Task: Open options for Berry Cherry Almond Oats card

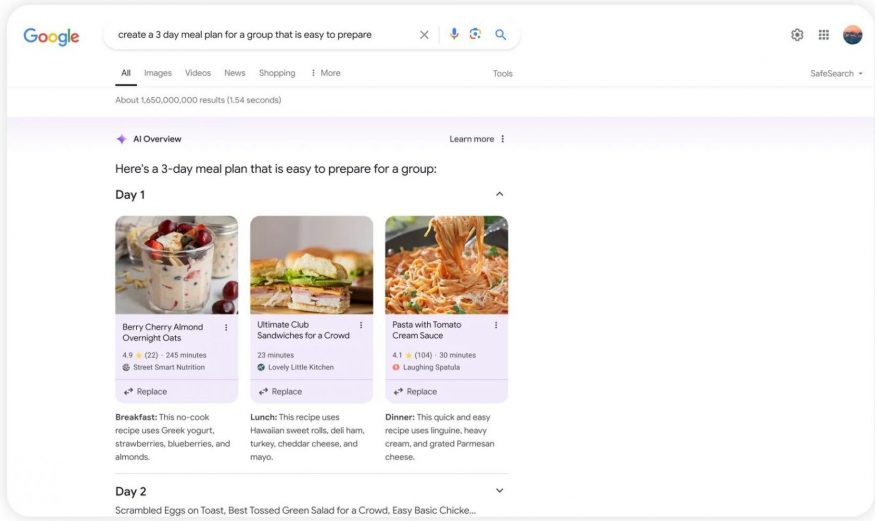Action: (x=226, y=327)
